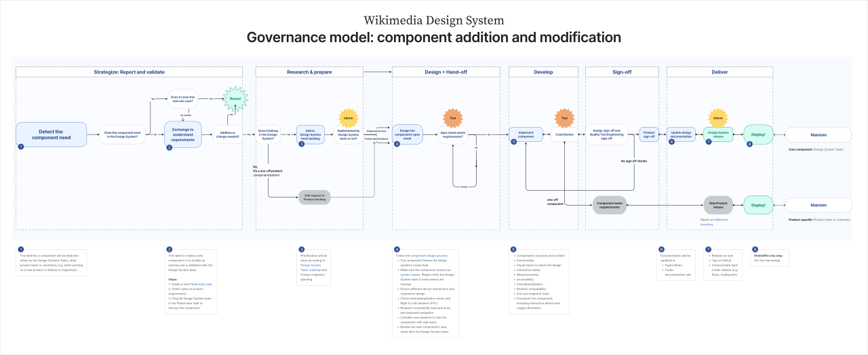Viewport: 868px width, 355px height.
Task: Click the Design + Hand-off lane header
Action: (446, 72)
